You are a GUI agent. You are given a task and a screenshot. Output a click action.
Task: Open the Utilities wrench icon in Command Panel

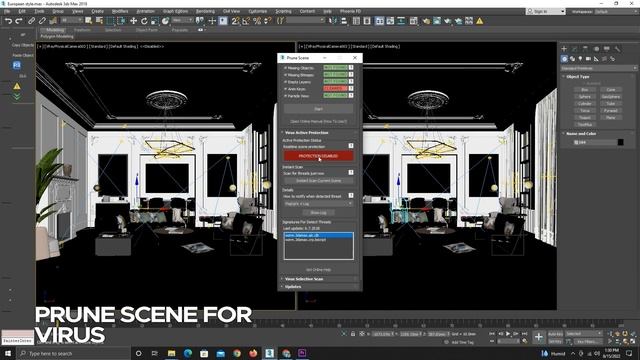point(617,49)
